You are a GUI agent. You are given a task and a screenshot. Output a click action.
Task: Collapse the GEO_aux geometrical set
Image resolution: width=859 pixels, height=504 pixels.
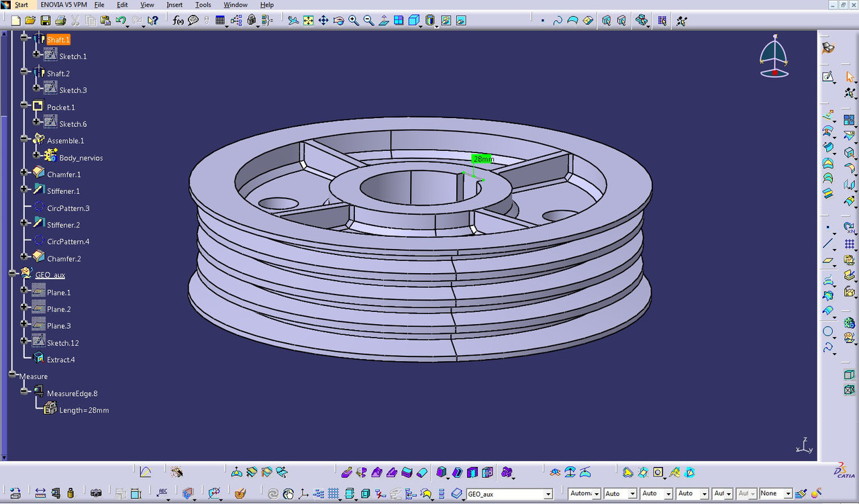(x=12, y=273)
